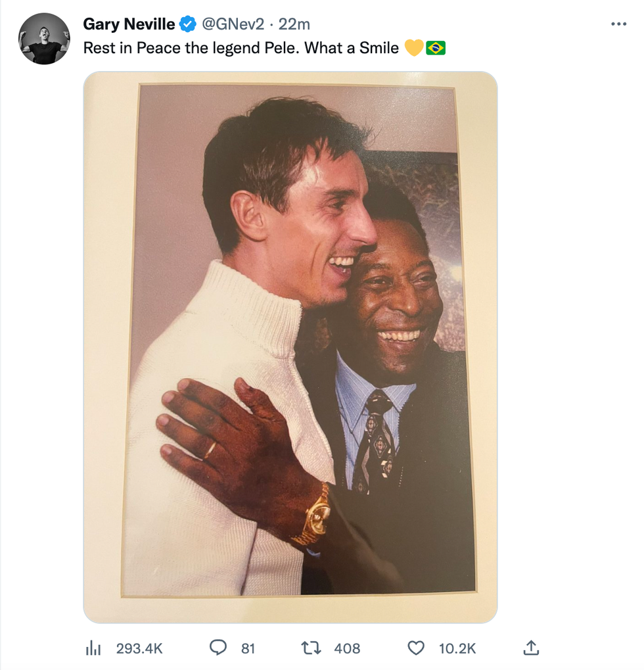This screenshot has height=670, width=644.
Task: Click the reply speech bubble icon
Action: pos(218,648)
